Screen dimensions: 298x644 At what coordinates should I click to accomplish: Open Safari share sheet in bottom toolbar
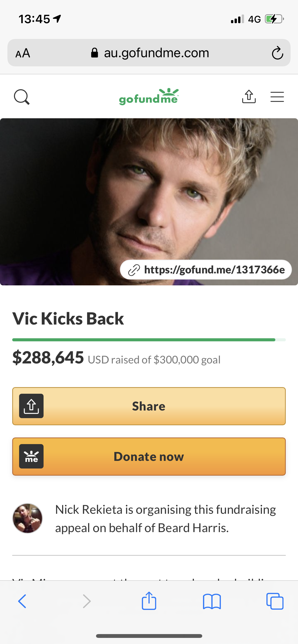[149, 601]
